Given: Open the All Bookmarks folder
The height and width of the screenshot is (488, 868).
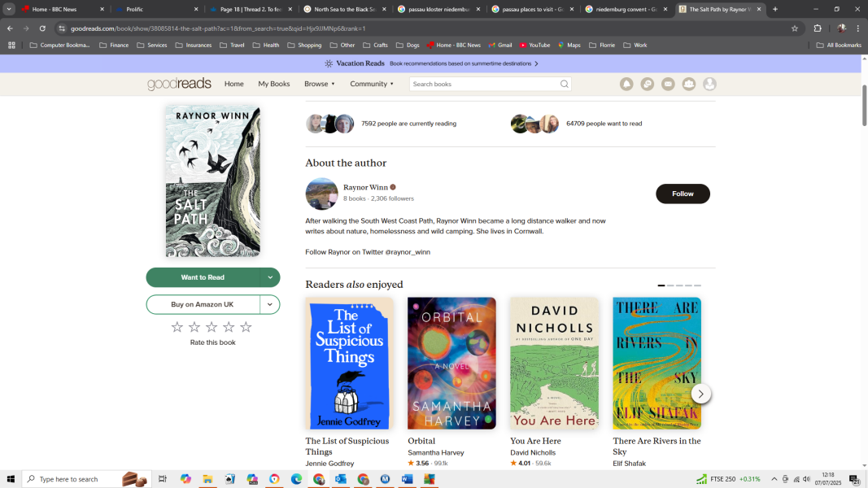Looking at the screenshot, I should (x=839, y=46).
